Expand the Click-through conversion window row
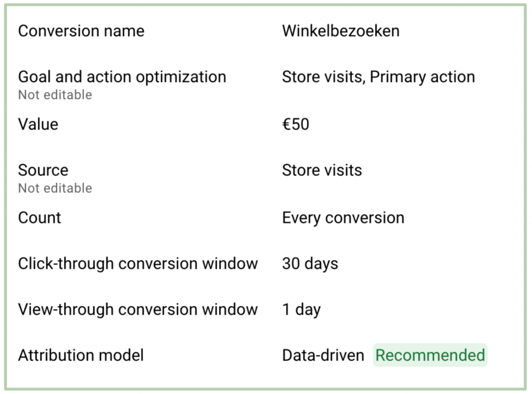 coord(265,264)
